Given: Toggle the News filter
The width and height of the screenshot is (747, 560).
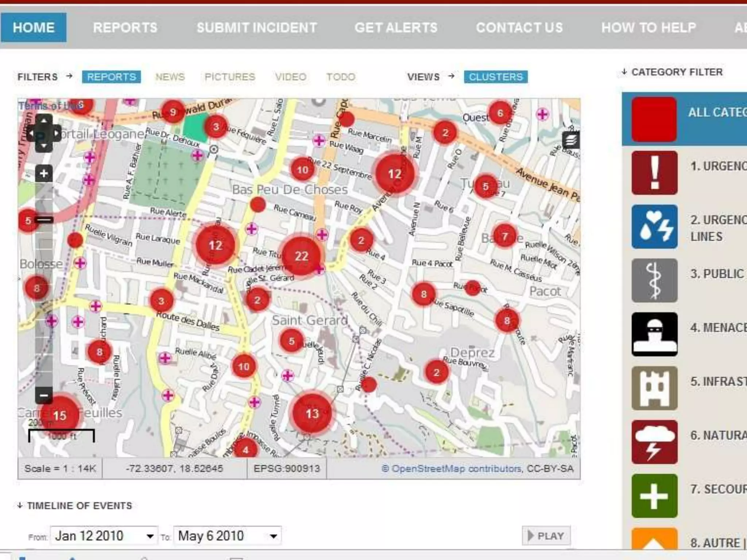Looking at the screenshot, I should (x=170, y=77).
